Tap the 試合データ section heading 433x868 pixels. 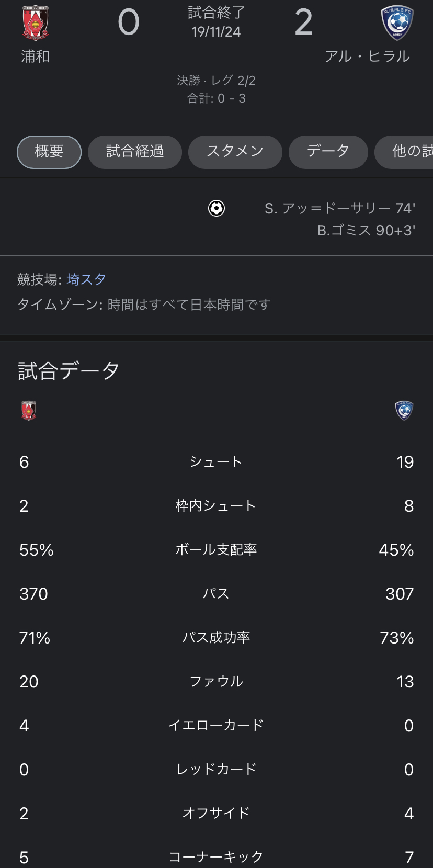(x=69, y=370)
